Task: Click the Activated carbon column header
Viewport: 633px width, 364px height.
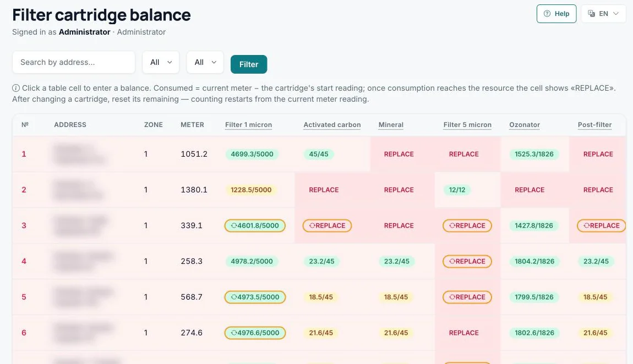Action: click(x=332, y=125)
